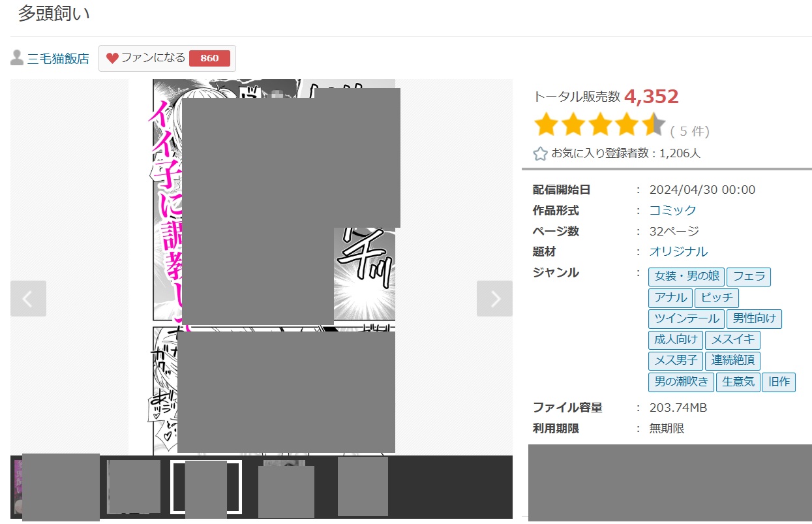Select the 男性向け genre tag

753,318
